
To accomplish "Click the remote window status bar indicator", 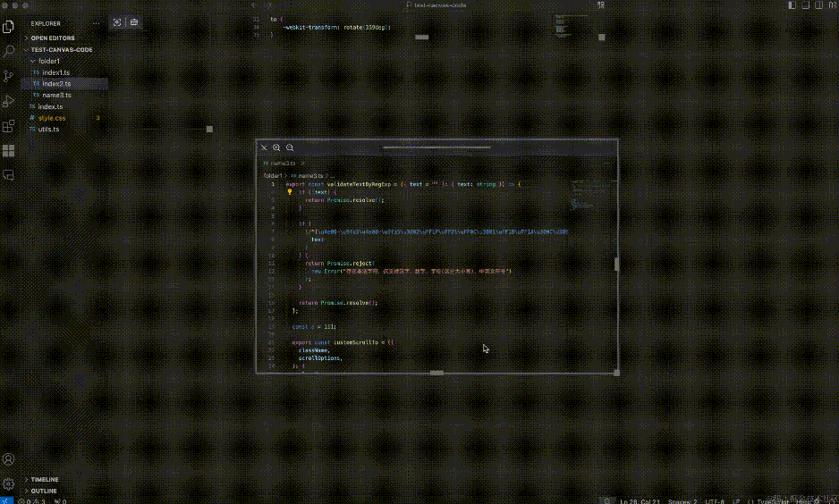I will pyautogui.click(x=6, y=501).
